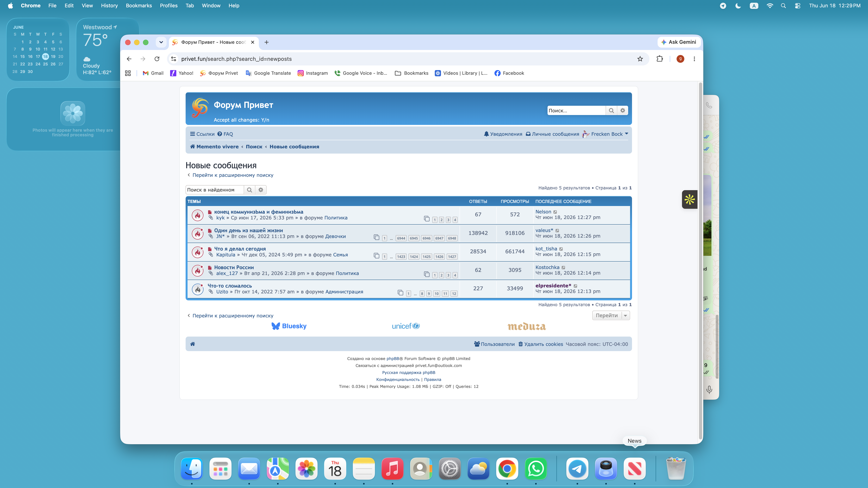Open topic конец коммунизьма и феминизьма
868x488 pixels.
(x=259, y=212)
